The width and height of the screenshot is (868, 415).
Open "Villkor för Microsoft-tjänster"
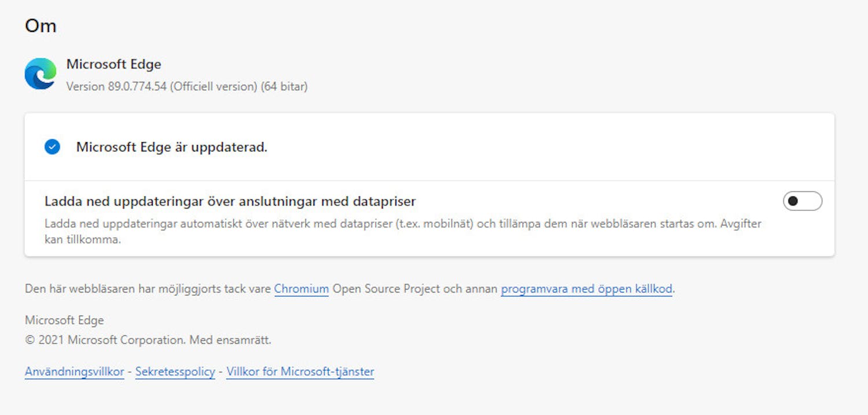coord(300,372)
